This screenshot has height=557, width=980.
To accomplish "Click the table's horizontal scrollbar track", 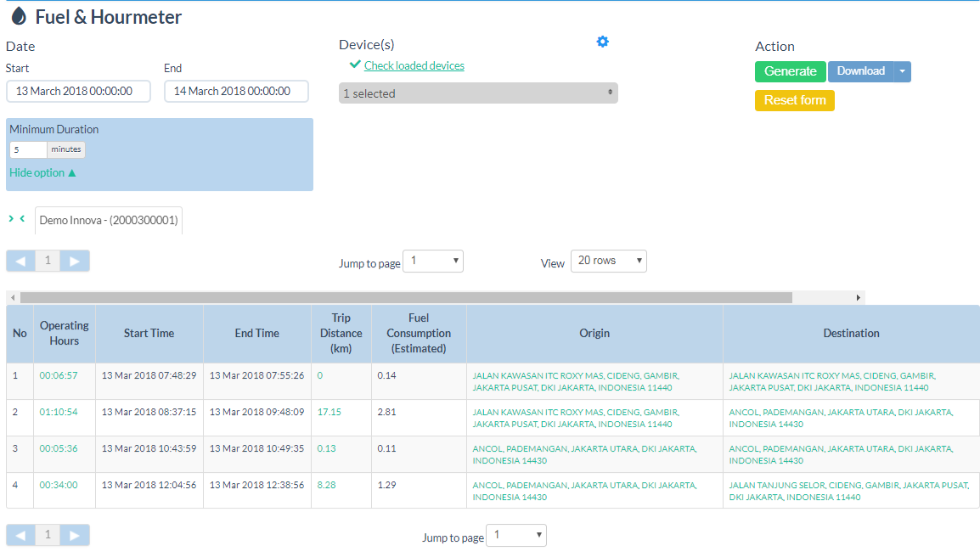I will (824, 298).
